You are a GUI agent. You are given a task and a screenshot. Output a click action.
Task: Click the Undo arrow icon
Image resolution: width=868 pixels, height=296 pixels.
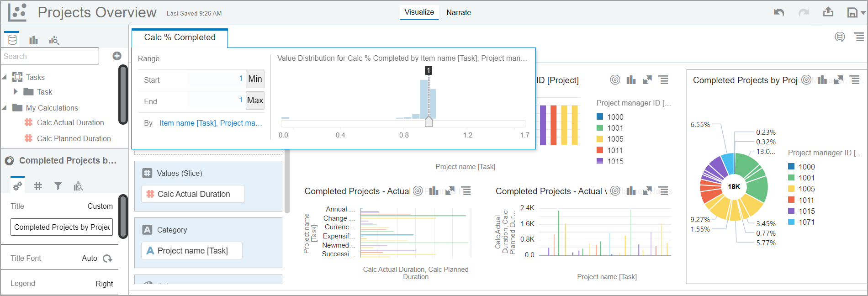coord(779,12)
